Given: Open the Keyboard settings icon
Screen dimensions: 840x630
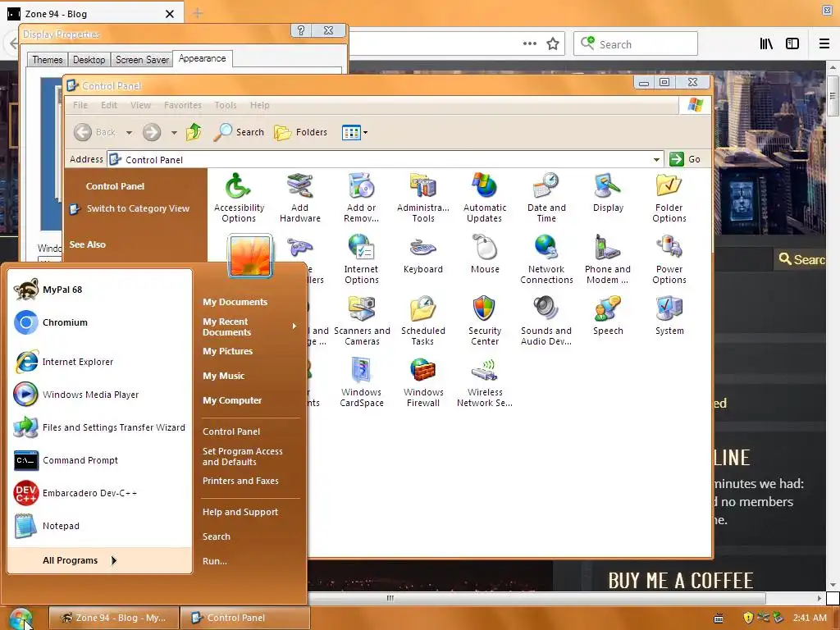Looking at the screenshot, I should point(423,254).
